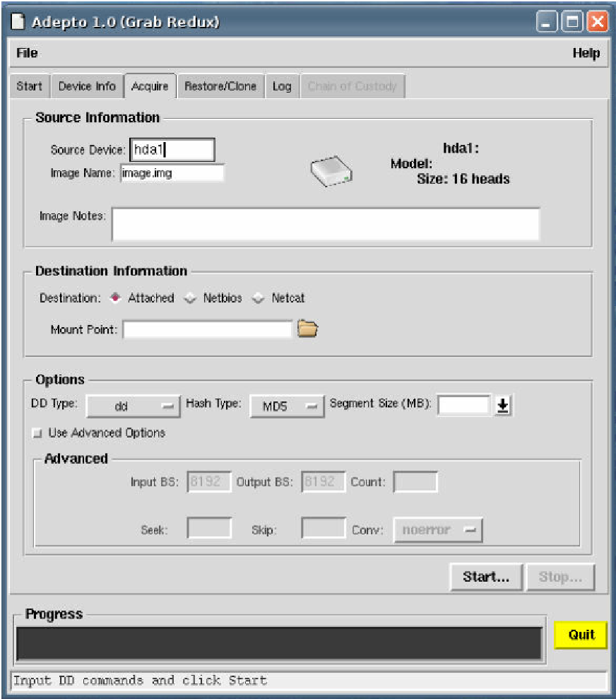This screenshot has width=616, height=699.
Task: Click the yellow Quit button
Action: pos(581,635)
